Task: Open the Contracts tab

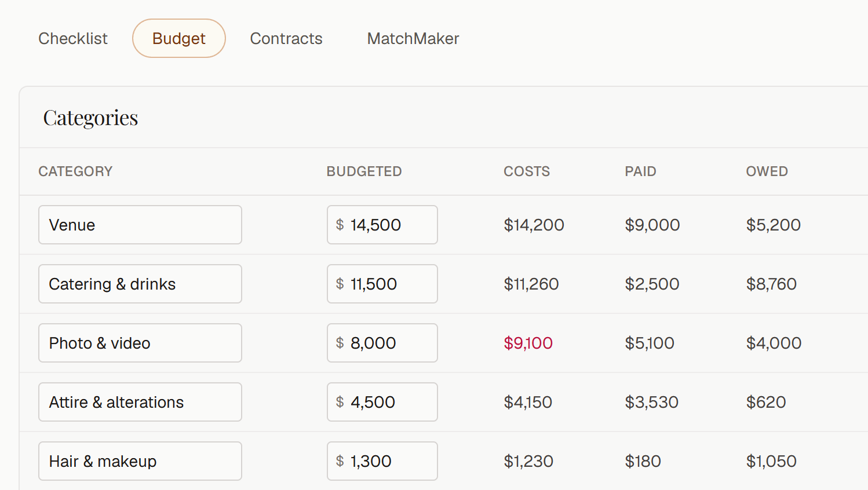Action: coord(286,38)
